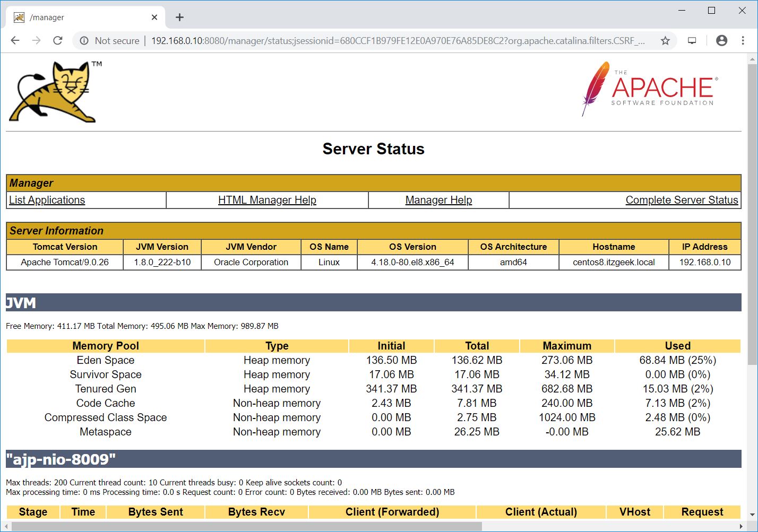This screenshot has height=532, width=758.
Task: Click the Eden Space used 68.84 MB value
Action: click(x=677, y=360)
